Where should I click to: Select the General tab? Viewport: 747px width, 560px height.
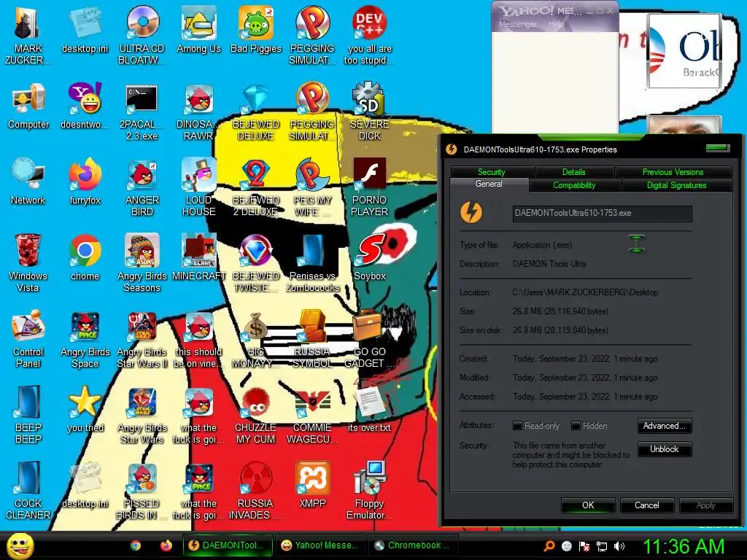(x=489, y=184)
